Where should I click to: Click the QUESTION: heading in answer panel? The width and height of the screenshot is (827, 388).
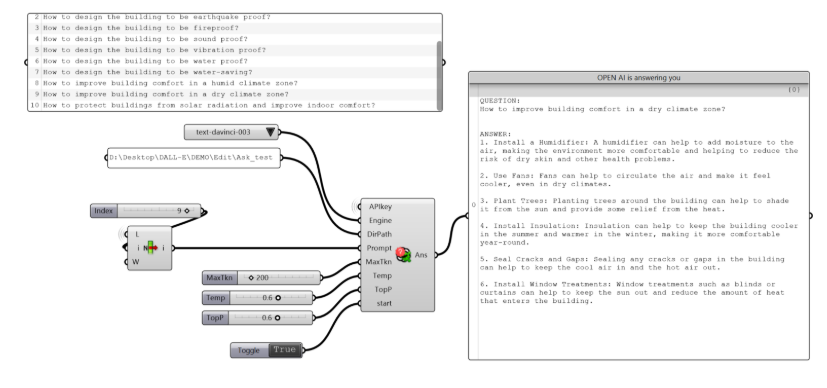click(499, 101)
